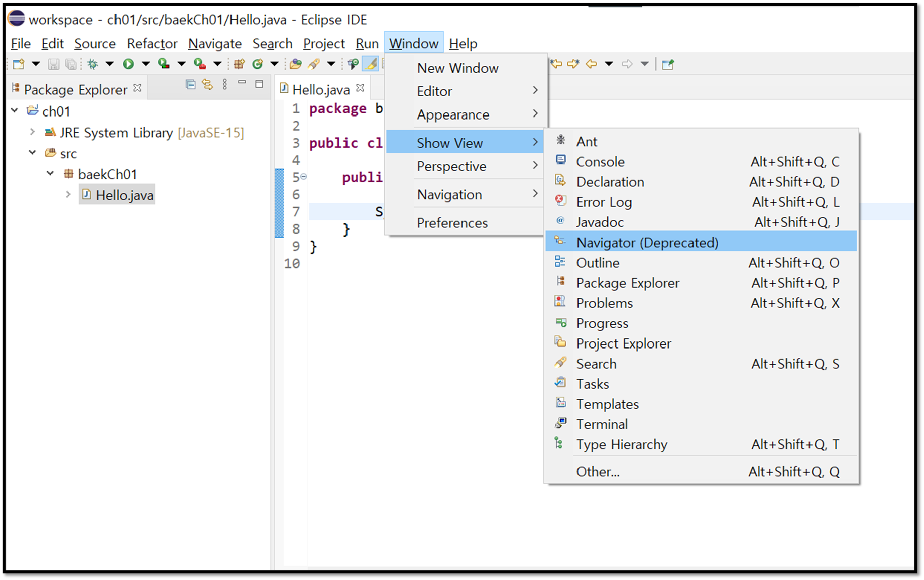
Task: Collapse the ch01 project node
Action: coord(15,110)
